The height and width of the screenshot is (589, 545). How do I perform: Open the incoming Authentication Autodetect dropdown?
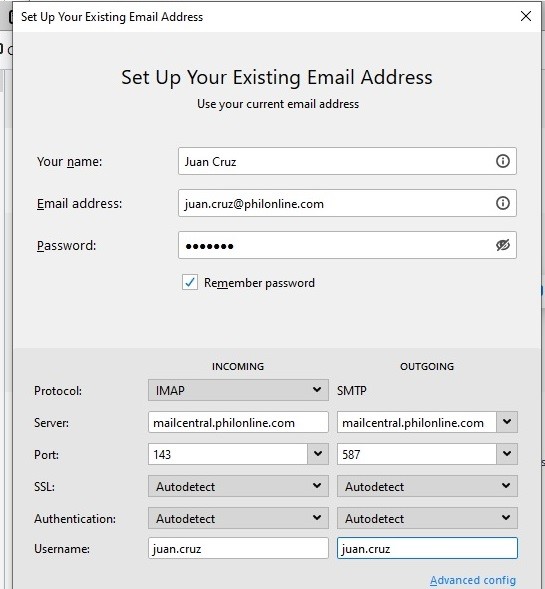[238, 518]
